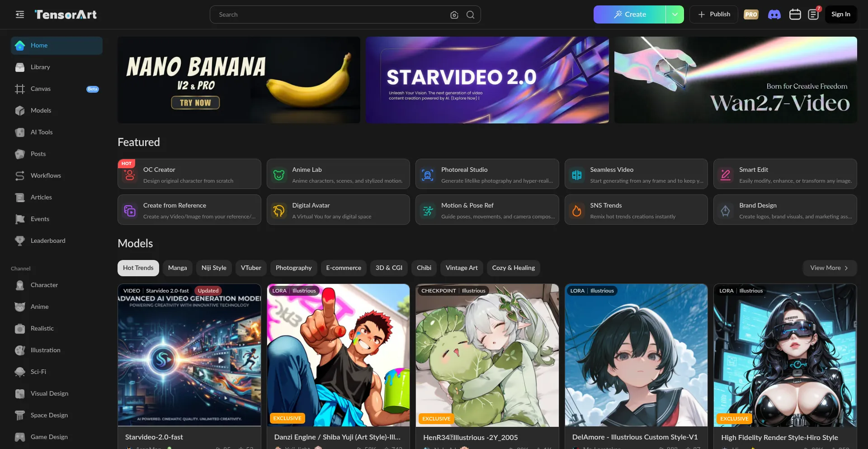868x449 pixels.
Task: Open the notifications list icon
Action: [813, 14]
